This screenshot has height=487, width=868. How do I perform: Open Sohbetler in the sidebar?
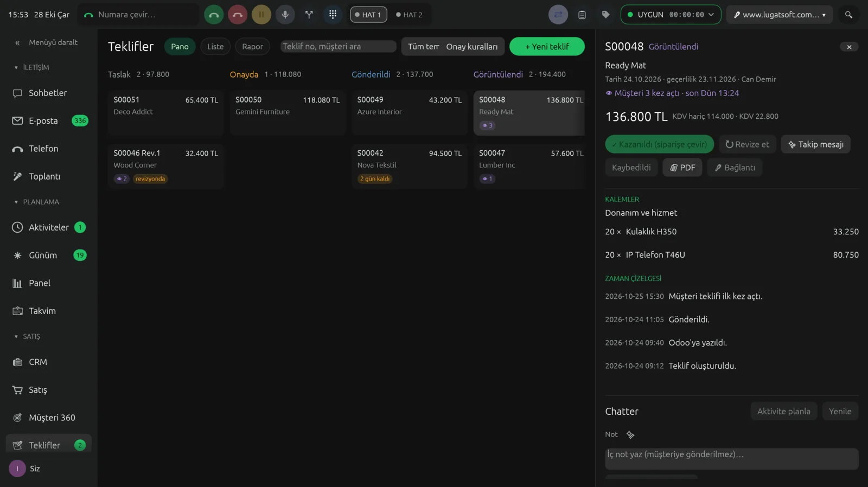click(x=49, y=93)
